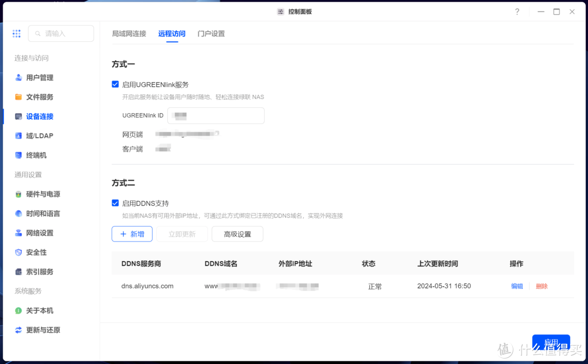Disable the 启用UGREENlink服务 checkbox

(x=115, y=84)
